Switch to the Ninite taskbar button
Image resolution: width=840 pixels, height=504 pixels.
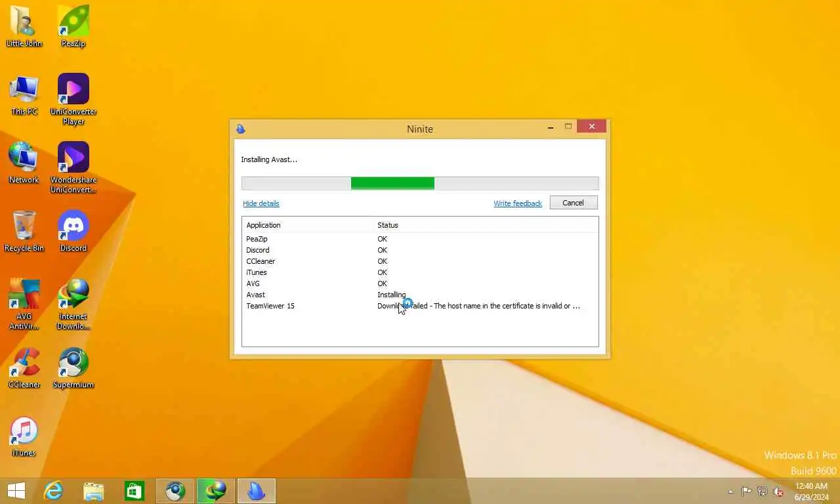pyautogui.click(x=257, y=490)
